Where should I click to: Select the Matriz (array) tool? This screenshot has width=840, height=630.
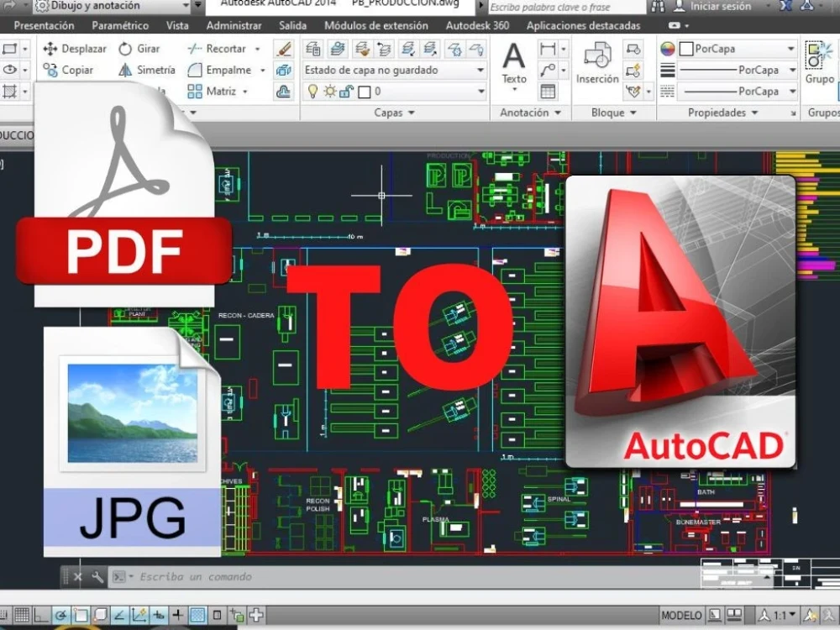tap(212, 92)
